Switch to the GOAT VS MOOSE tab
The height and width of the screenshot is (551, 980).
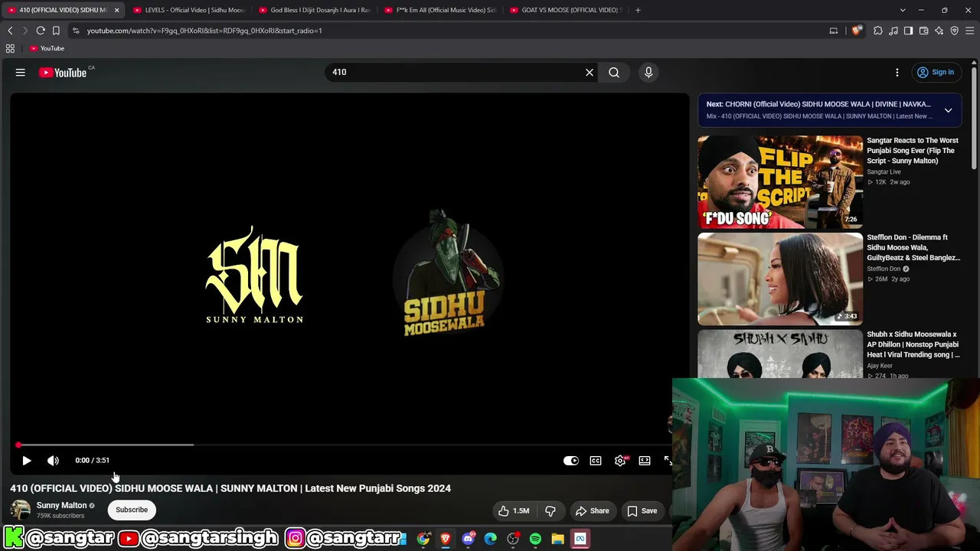click(564, 10)
